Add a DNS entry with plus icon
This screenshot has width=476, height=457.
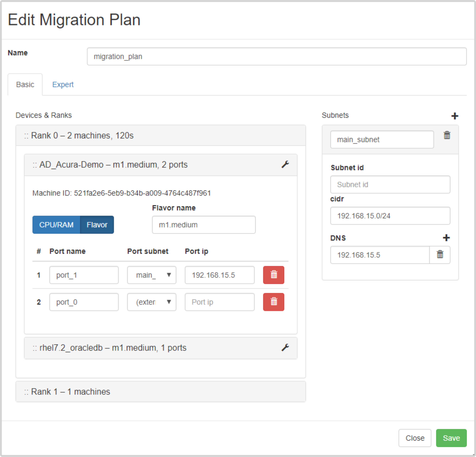pos(446,238)
